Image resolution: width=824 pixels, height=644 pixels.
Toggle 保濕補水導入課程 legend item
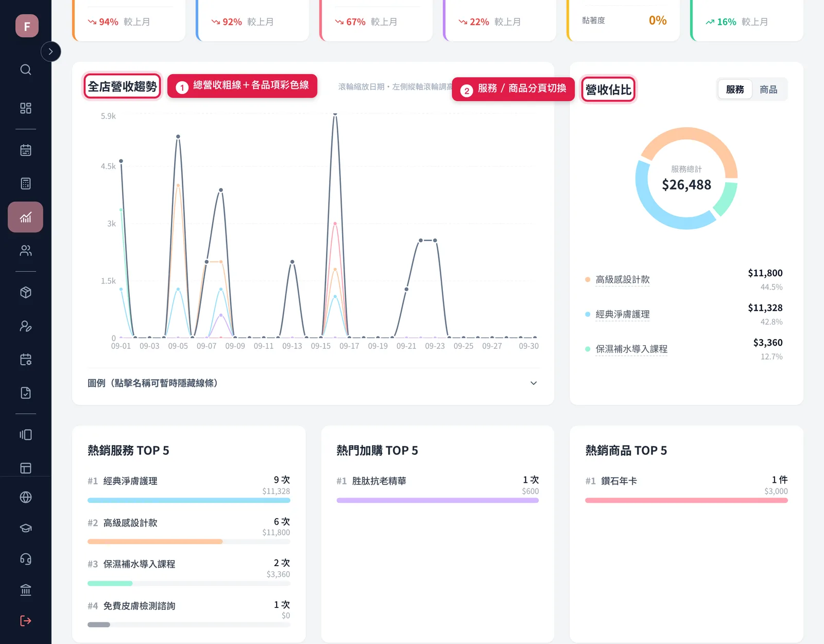click(x=631, y=349)
